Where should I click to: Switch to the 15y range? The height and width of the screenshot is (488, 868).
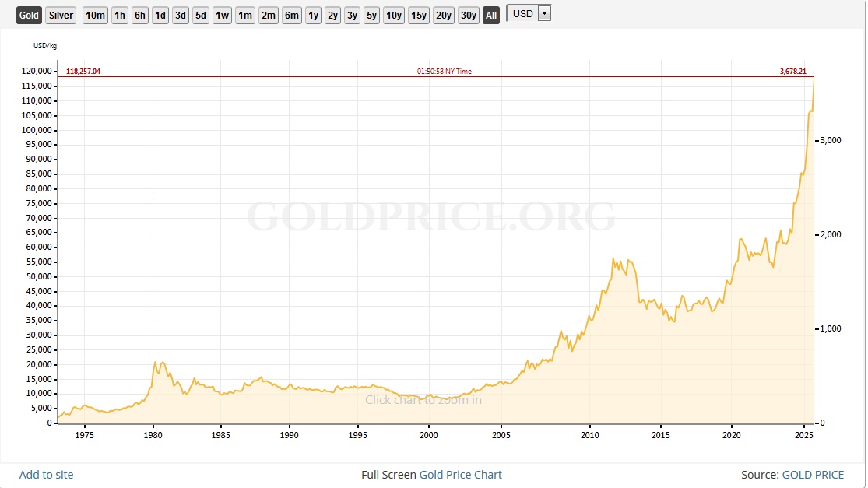[419, 16]
